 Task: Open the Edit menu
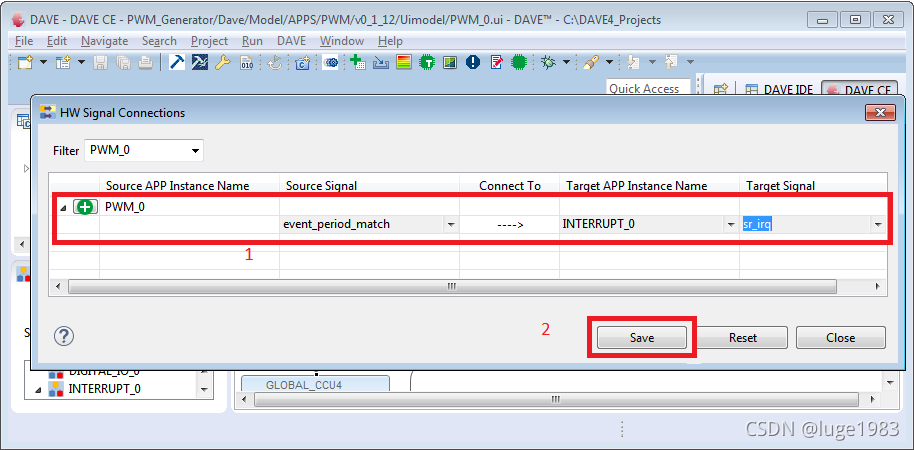57,41
